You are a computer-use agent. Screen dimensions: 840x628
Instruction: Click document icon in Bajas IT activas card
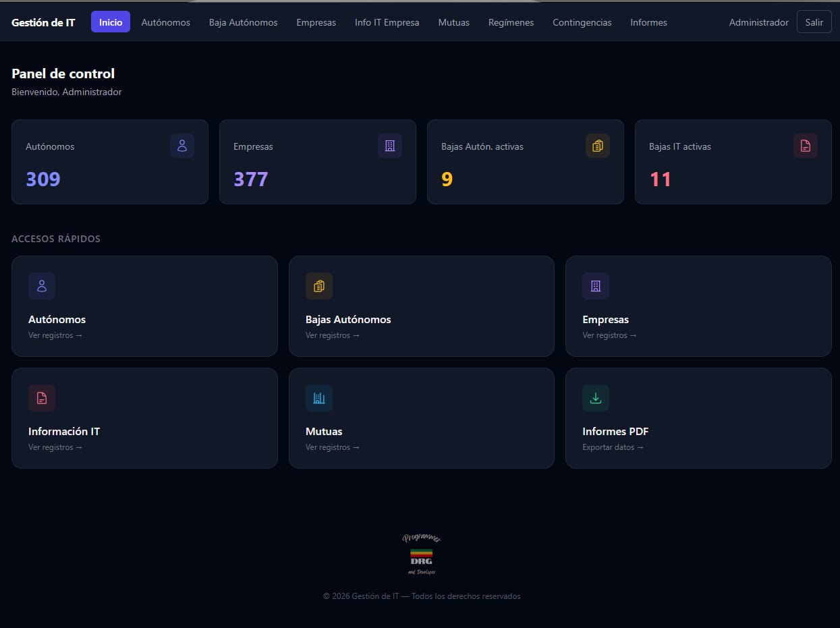[806, 146]
